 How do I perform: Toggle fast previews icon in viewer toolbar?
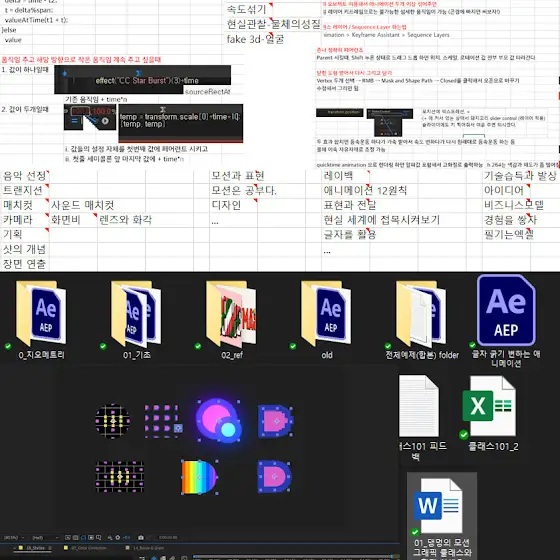click(x=68, y=538)
